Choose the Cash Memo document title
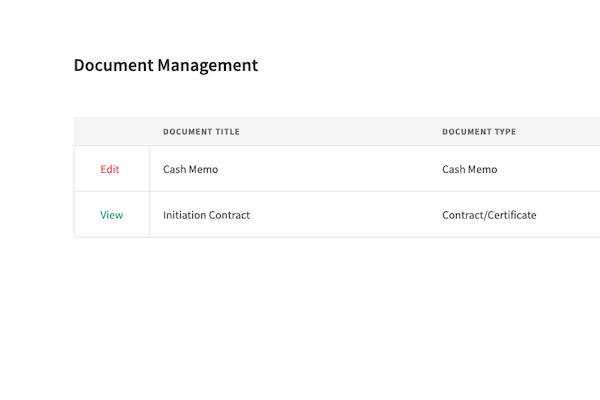The image size is (600, 400). [x=190, y=169]
